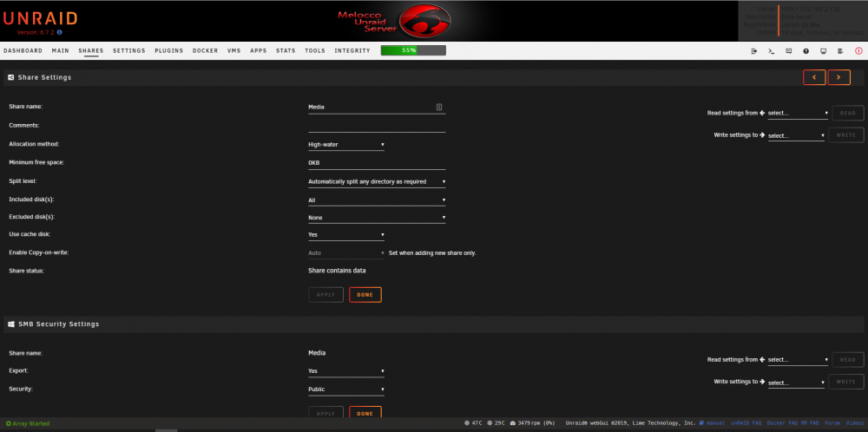Click Done in Share Settings
Viewport: 868px width, 432px height.
tap(365, 295)
